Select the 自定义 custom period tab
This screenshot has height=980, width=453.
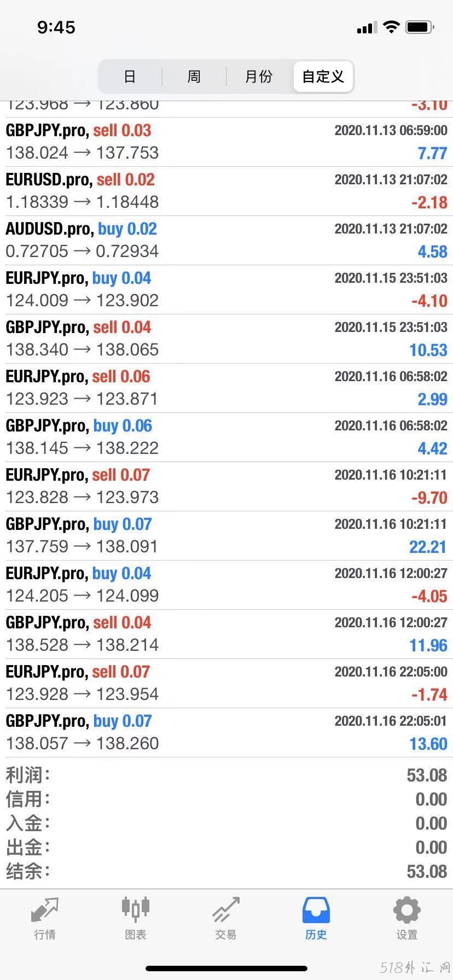click(323, 77)
